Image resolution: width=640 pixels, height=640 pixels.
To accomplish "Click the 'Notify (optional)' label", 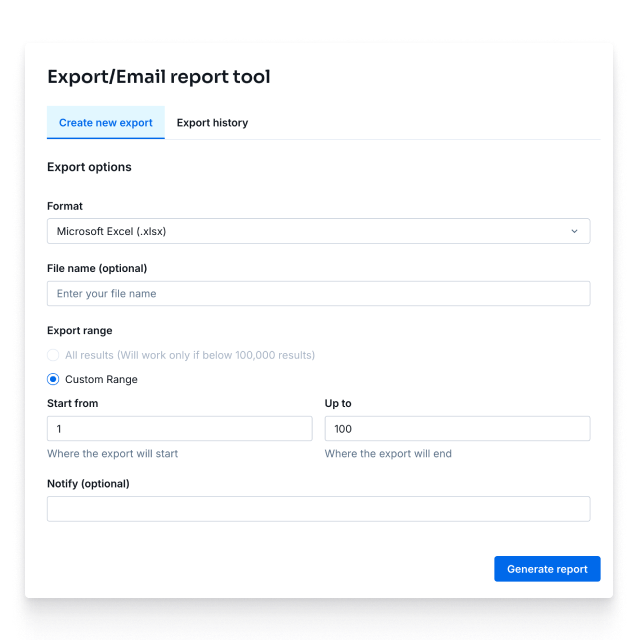I will (88, 484).
